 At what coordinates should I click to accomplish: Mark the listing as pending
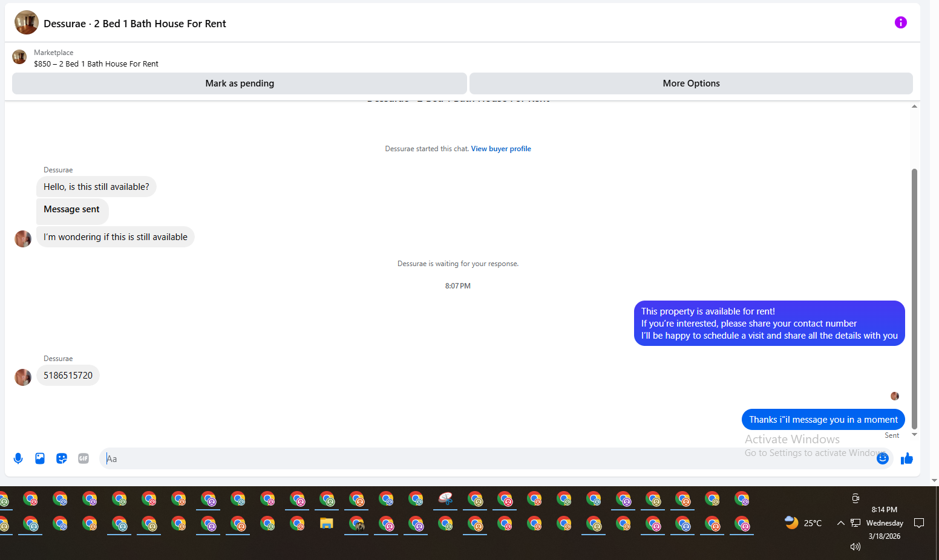click(x=240, y=83)
